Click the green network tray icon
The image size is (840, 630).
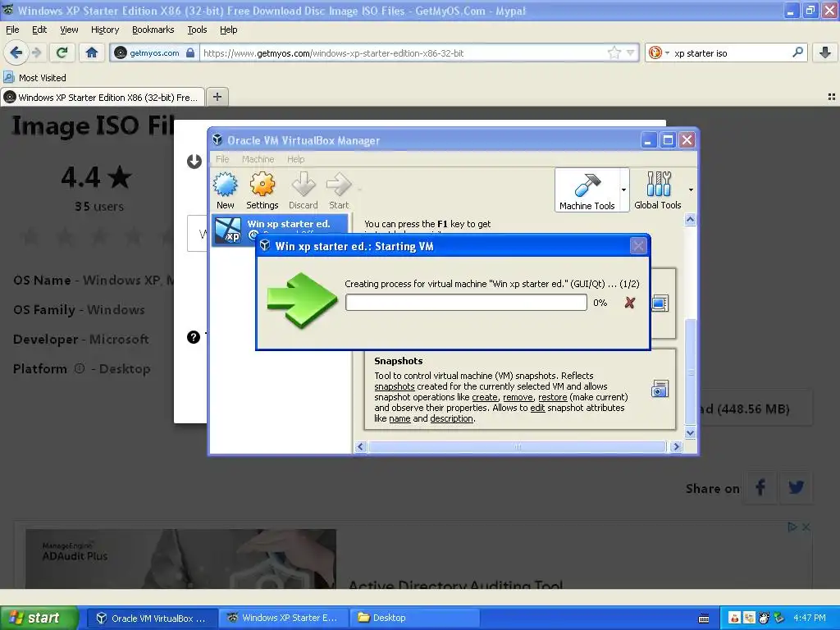(x=778, y=619)
